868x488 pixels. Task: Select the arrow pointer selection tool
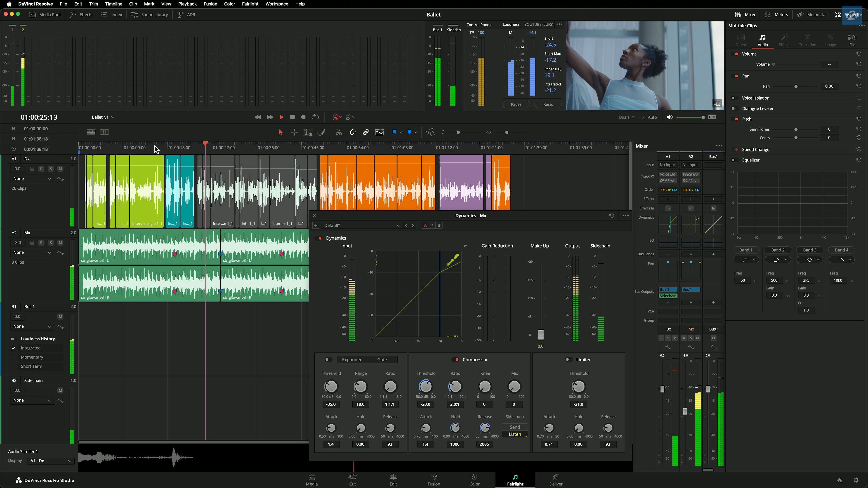pos(280,132)
